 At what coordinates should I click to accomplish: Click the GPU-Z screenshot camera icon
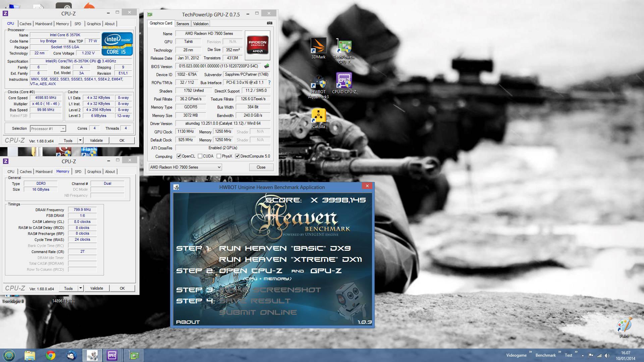(269, 23)
